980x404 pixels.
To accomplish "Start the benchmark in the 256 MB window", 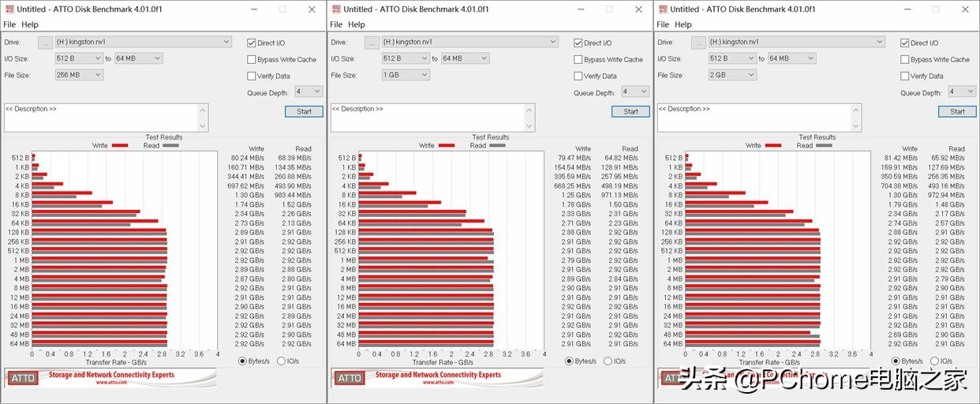I will click(x=304, y=111).
